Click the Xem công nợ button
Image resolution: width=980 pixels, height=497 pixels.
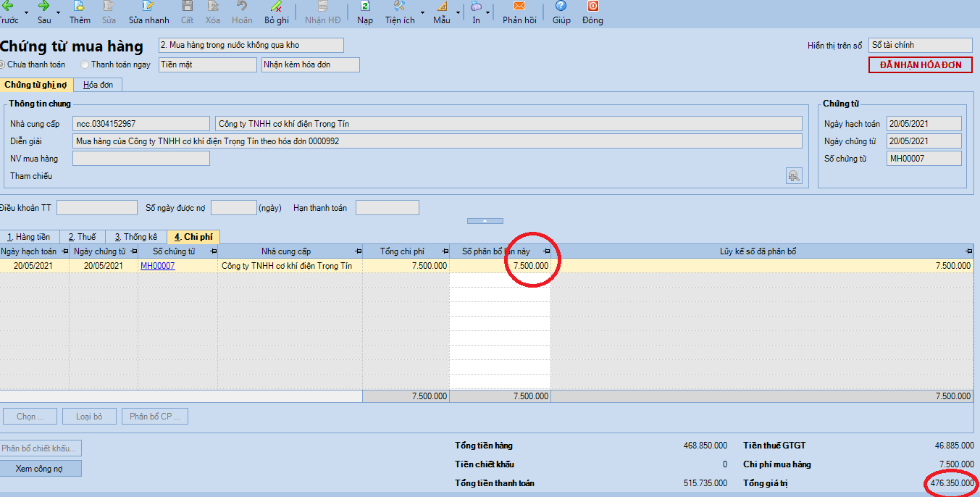[x=41, y=469]
